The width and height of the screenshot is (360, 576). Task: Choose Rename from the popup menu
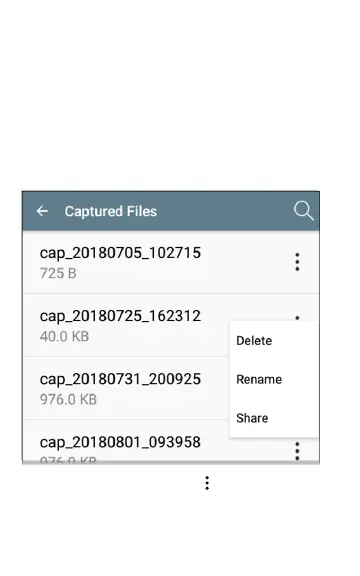(259, 379)
